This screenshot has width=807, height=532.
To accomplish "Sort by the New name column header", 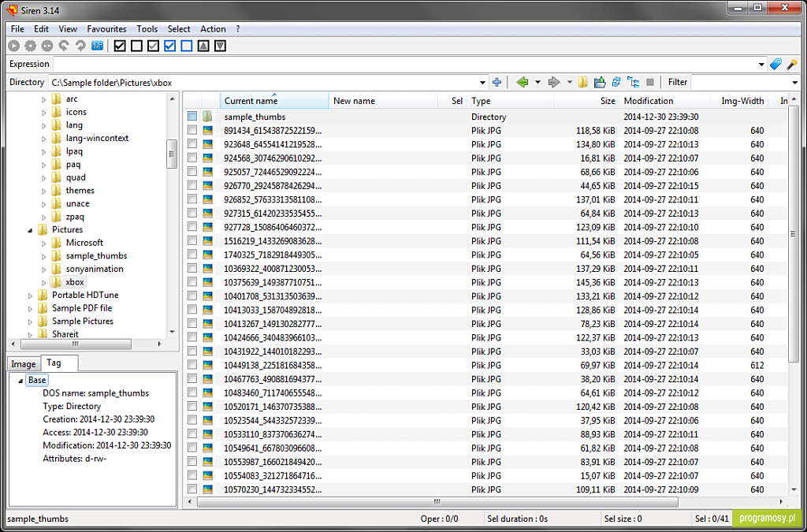I will (383, 101).
